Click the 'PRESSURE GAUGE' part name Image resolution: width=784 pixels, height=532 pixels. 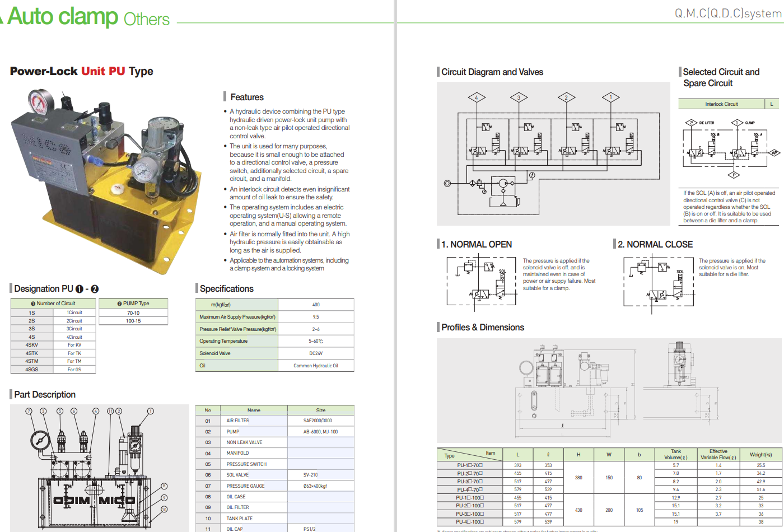[245, 486]
